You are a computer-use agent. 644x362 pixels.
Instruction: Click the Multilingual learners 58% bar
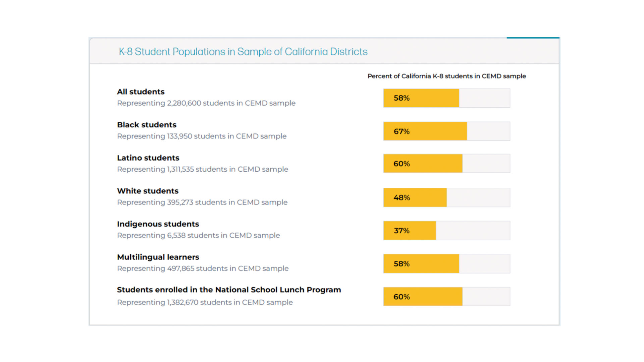click(x=446, y=264)
